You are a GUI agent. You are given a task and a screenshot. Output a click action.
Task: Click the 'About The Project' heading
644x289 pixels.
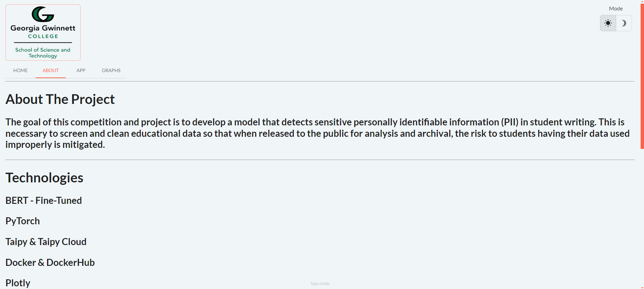pos(60,99)
